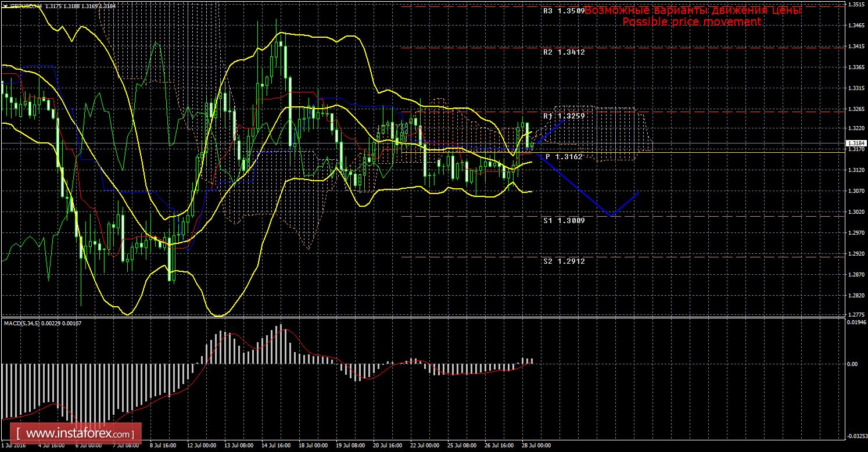868x452 pixels.
Task: Click the 12 Jul 00:00 time label
Action: (x=202, y=446)
